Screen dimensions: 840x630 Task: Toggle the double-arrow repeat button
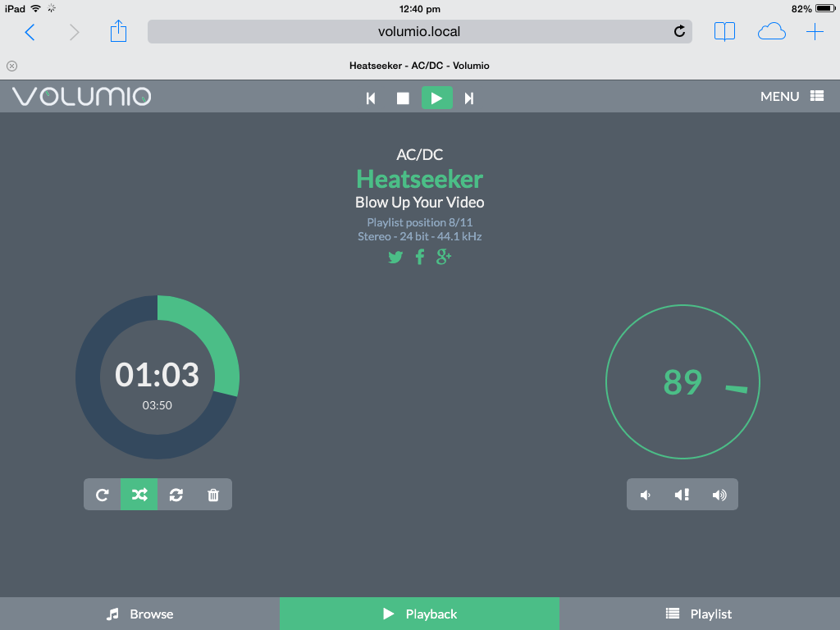coord(176,495)
